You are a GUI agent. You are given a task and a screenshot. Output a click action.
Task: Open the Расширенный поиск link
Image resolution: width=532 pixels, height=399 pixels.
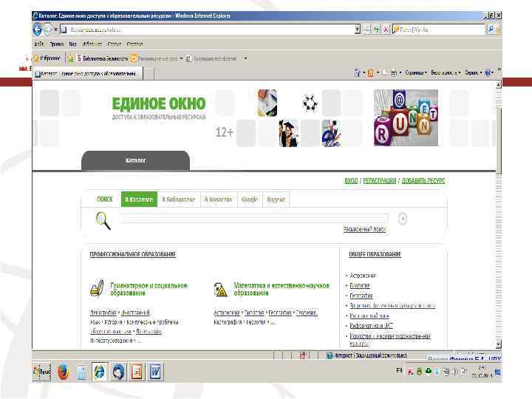click(x=365, y=229)
